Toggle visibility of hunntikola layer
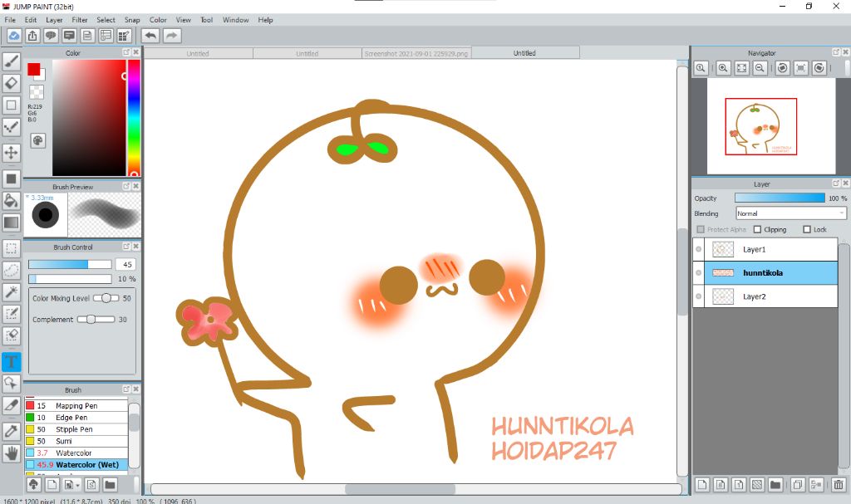851x504 pixels. click(698, 273)
